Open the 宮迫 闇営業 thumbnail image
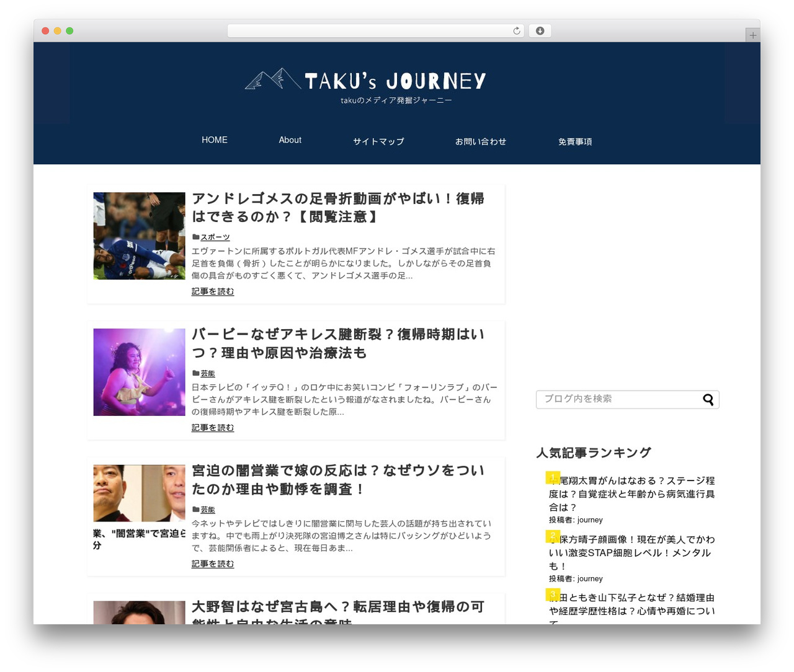The height and width of the screenshot is (672, 794). [139, 508]
